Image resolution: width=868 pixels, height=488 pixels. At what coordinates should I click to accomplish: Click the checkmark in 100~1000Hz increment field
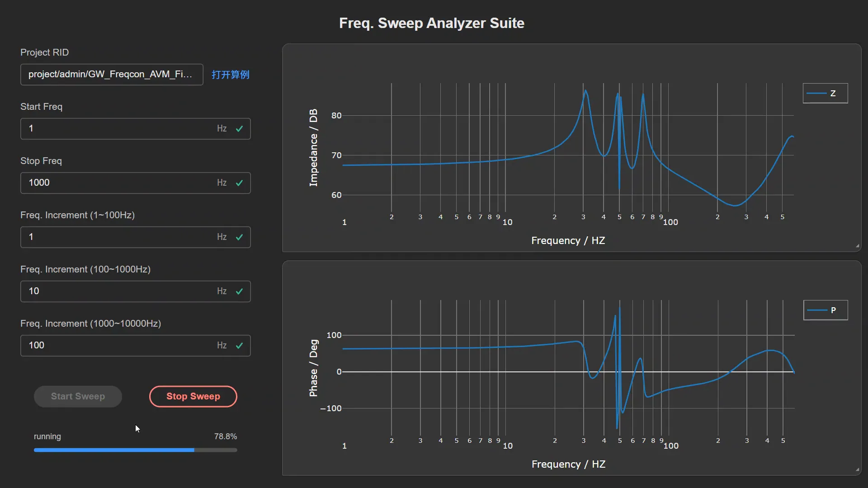coord(240,291)
